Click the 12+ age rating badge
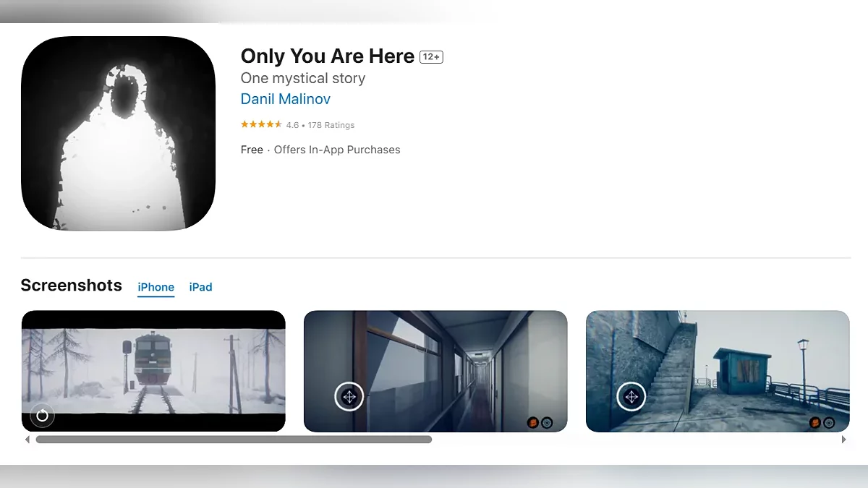The width and height of the screenshot is (868, 488). (431, 57)
